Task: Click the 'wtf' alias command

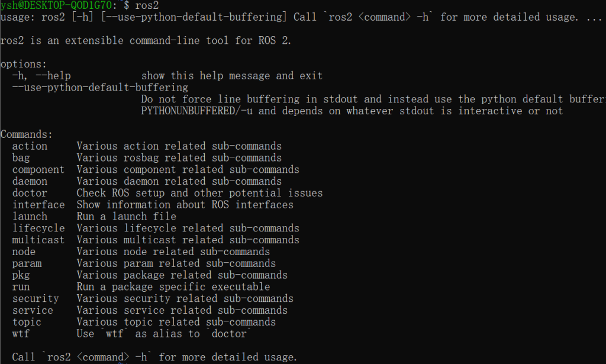Action: (21, 334)
